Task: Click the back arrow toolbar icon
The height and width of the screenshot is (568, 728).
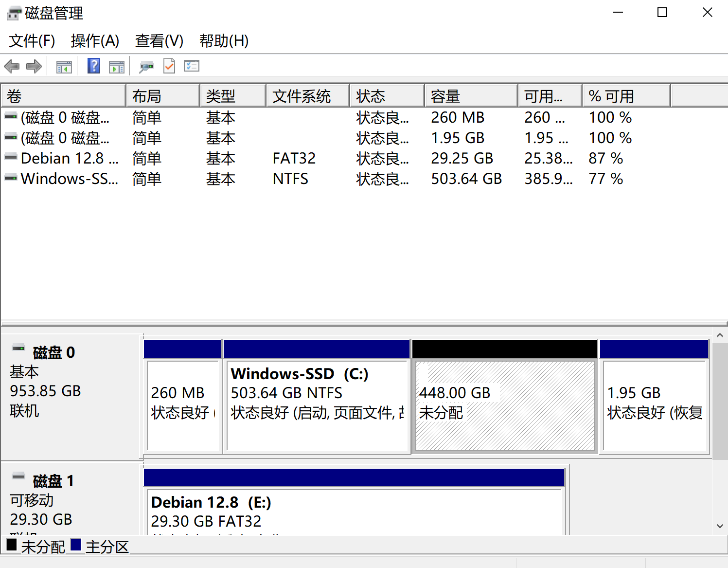Action: [x=12, y=66]
